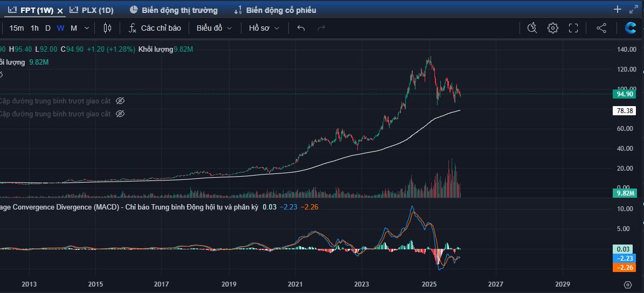644x293 pixels.
Task: Undo the last chart action
Action: coord(301,28)
